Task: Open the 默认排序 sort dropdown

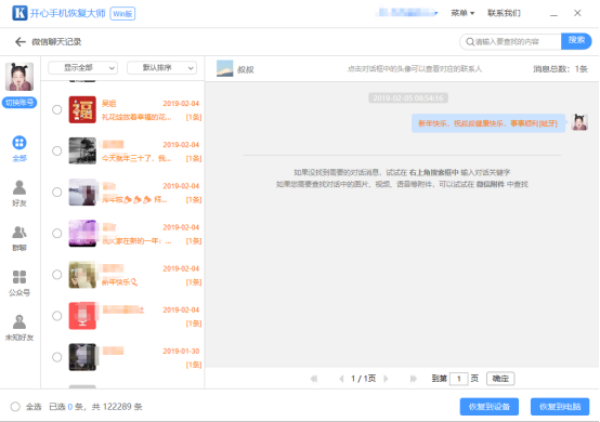Action: click(x=162, y=68)
